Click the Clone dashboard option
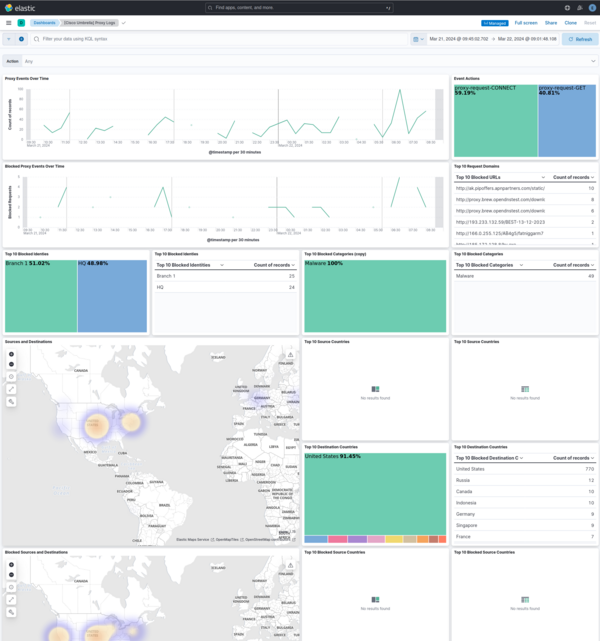Screen dimensions: 600x641 (570, 21)
